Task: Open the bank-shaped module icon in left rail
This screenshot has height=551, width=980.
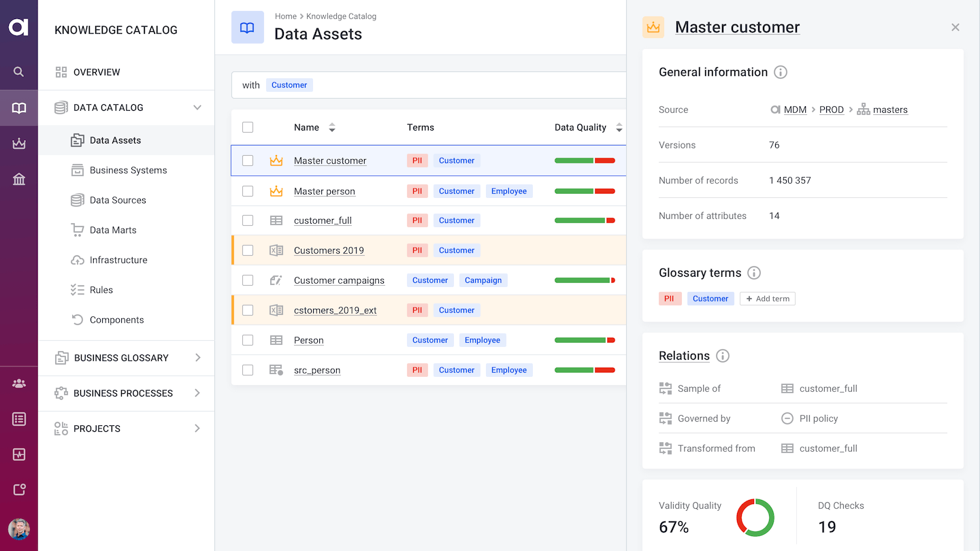Action: coord(18,178)
